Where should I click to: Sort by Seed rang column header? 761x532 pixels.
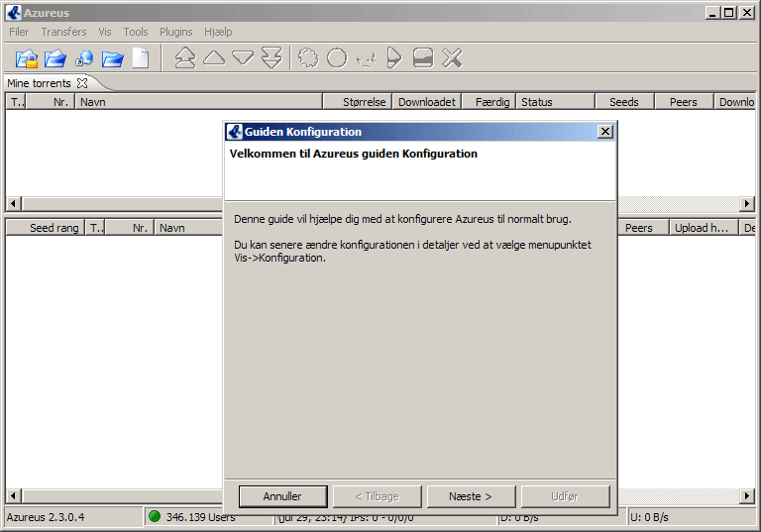click(46, 228)
